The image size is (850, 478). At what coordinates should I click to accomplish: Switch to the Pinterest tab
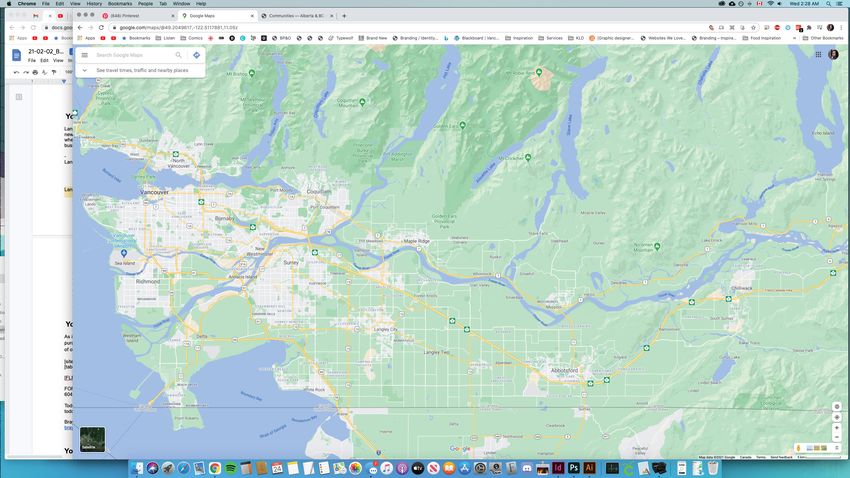point(138,16)
